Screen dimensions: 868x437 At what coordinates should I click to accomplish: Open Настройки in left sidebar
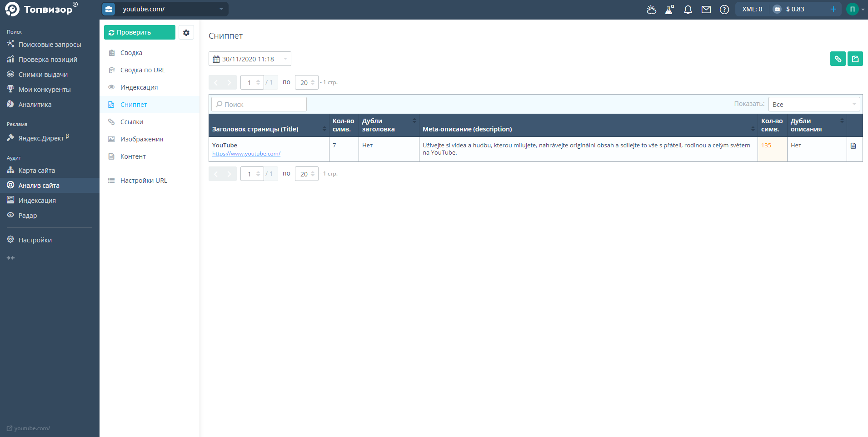pyautogui.click(x=50, y=240)
